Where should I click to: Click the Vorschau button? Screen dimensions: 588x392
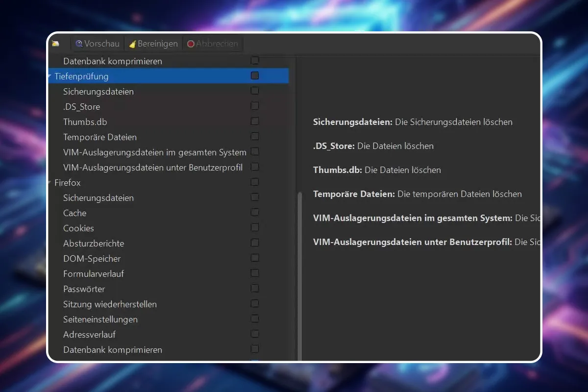(x=97, y=44)
